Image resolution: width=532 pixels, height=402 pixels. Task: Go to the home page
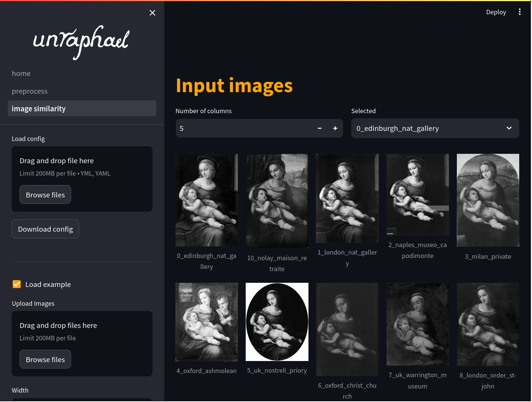(x=21, y=74)
